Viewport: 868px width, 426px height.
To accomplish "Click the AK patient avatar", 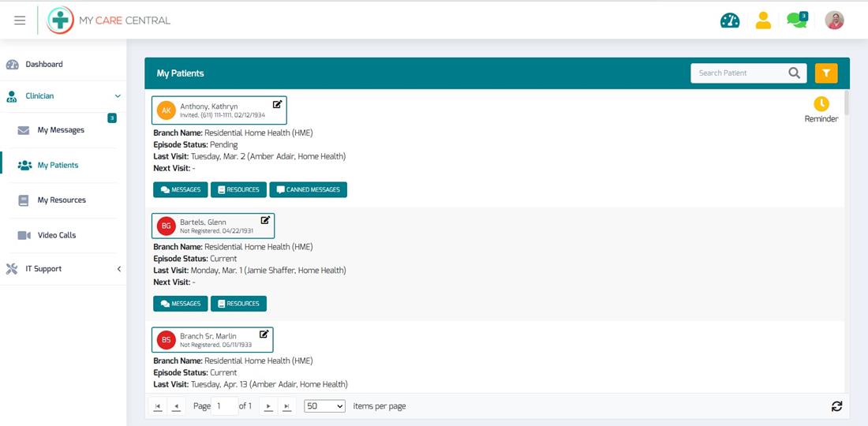I will [166, 110].
